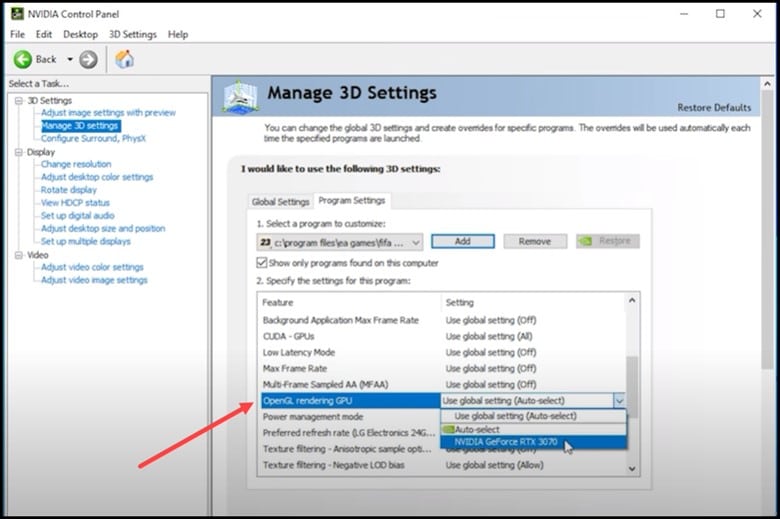Image resolution: width=780 pixels, height=519 pixels.
Task: Open the Home icon in toolbar
Action: tap(125, 59)
